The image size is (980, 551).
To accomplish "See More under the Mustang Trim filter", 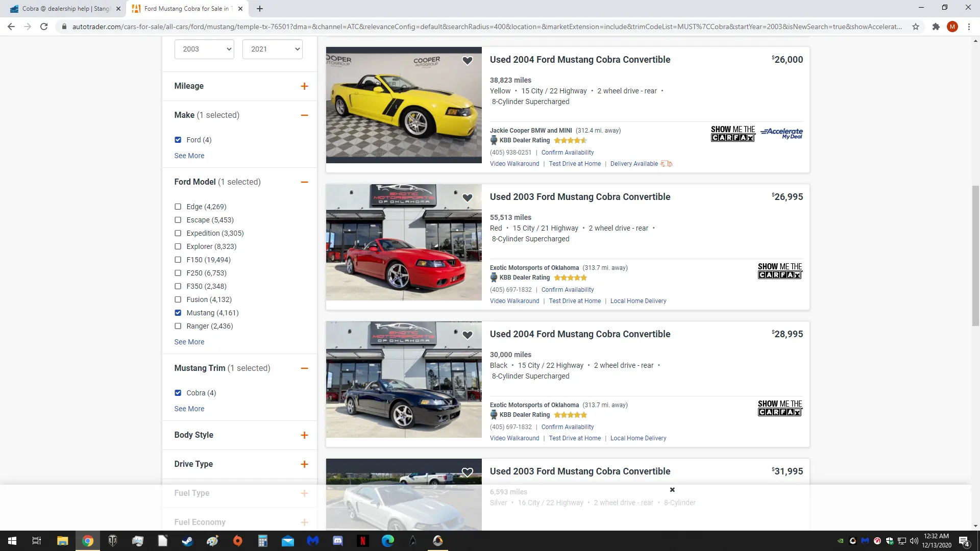I will pyautogui.click(x=189, y=409).
